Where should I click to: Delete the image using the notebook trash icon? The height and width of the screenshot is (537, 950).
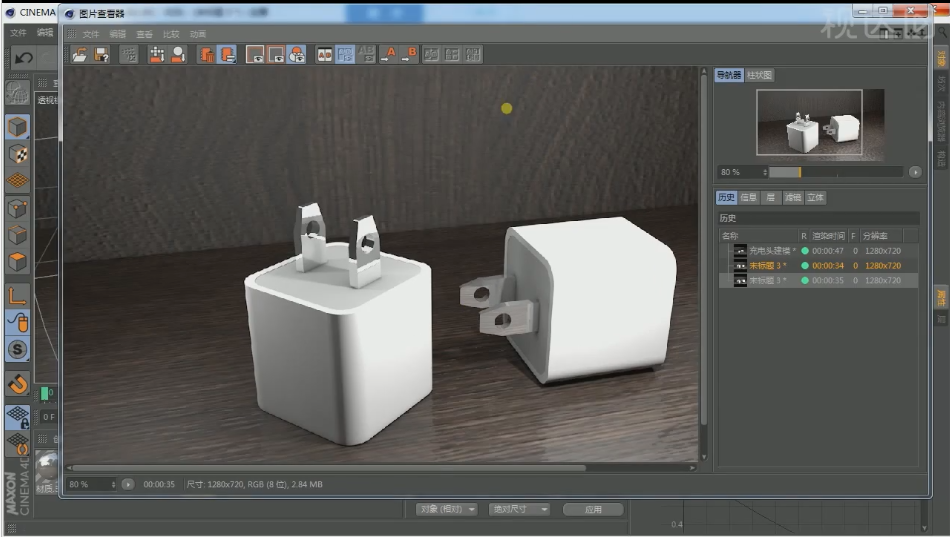tap(207, 55)
